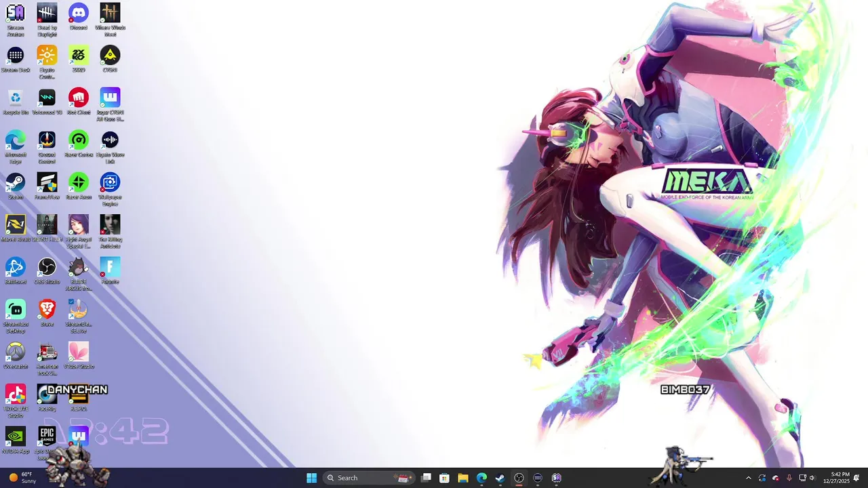This screenshot has width=868, height=488.
Task: Open Voicemod V3 desktop shortcut
Action: (47, 101)
